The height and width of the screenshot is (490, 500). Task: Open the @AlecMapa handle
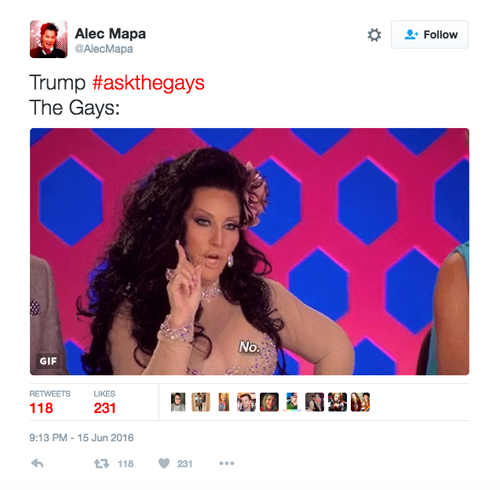(104, 49)
